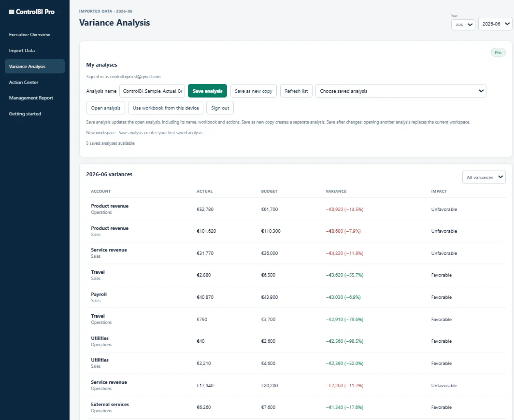Image resolution: width=514 pixels, height=420 pixels.
Task: Click the VARIANCE column header
Action: pos(336,191)
